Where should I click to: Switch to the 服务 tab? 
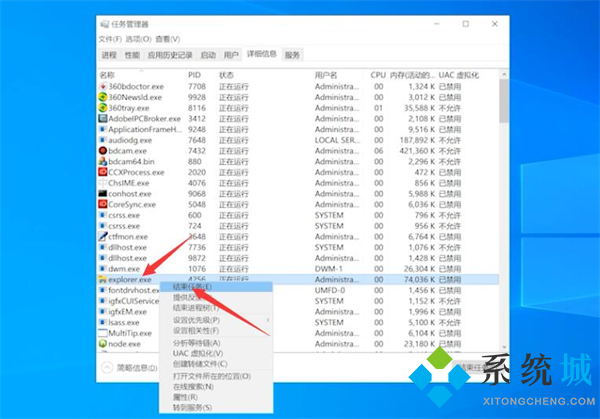[292, 55]
